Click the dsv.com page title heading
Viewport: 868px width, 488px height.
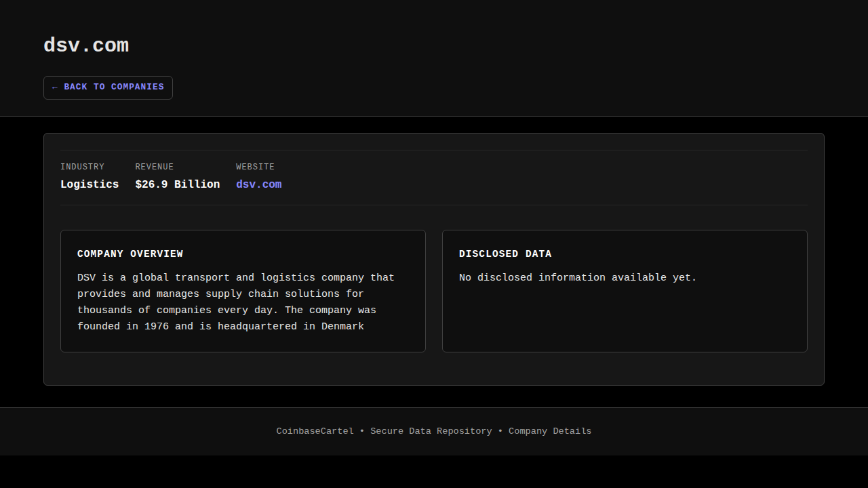point(86,45)
